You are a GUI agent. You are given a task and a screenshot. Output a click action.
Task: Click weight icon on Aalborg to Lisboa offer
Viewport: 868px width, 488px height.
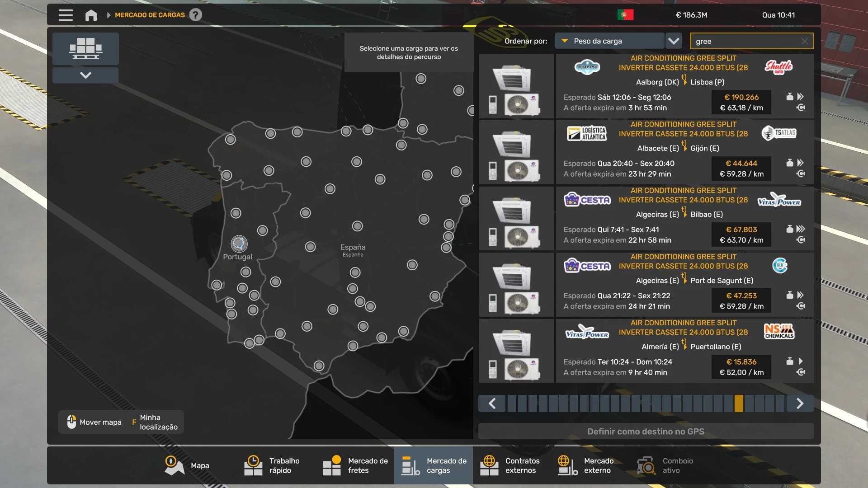click(x=789, y=97)
